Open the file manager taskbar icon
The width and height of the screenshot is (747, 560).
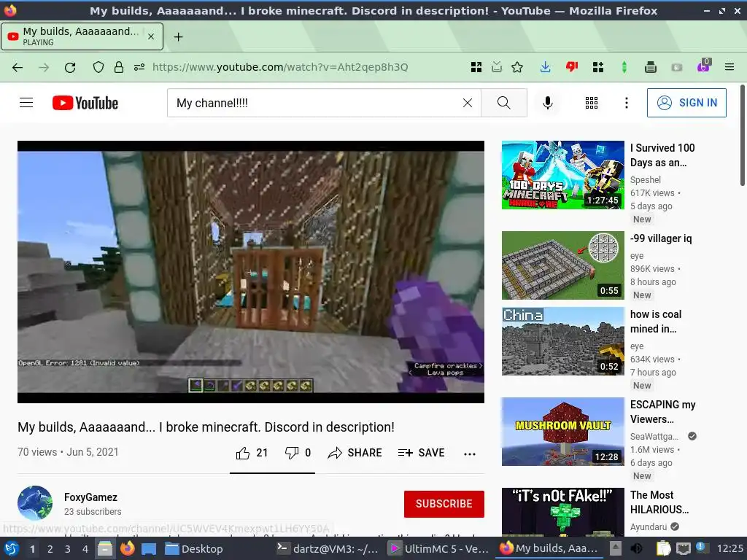coord(105,549)
